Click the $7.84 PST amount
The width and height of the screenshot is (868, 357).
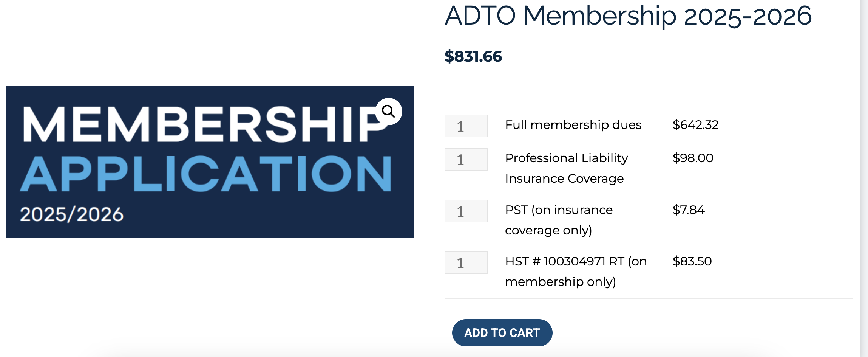[689, 210]
